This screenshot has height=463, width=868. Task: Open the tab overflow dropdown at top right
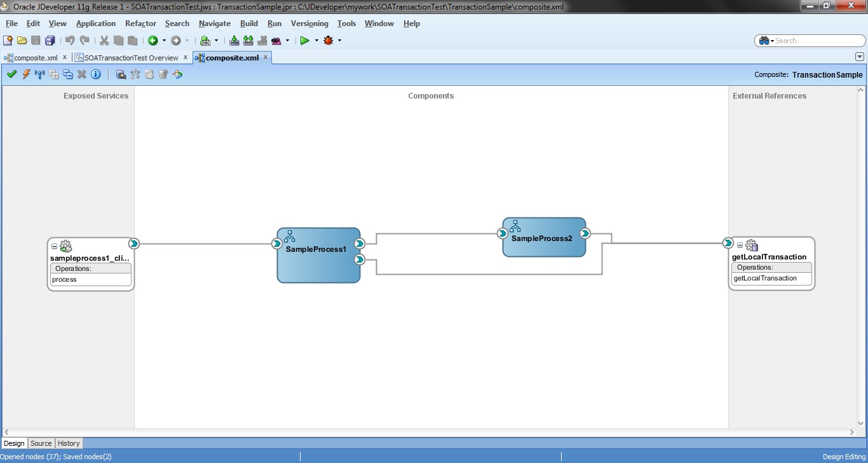click(859, 57)
